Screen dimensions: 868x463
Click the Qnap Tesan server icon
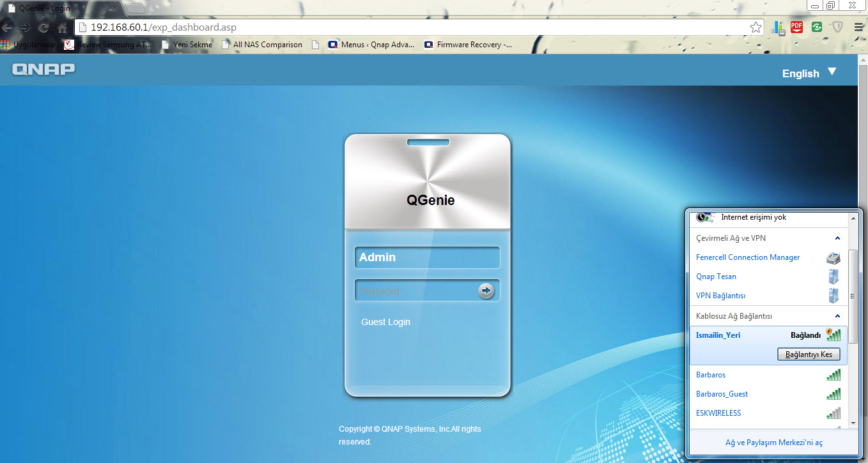[833, 277]
